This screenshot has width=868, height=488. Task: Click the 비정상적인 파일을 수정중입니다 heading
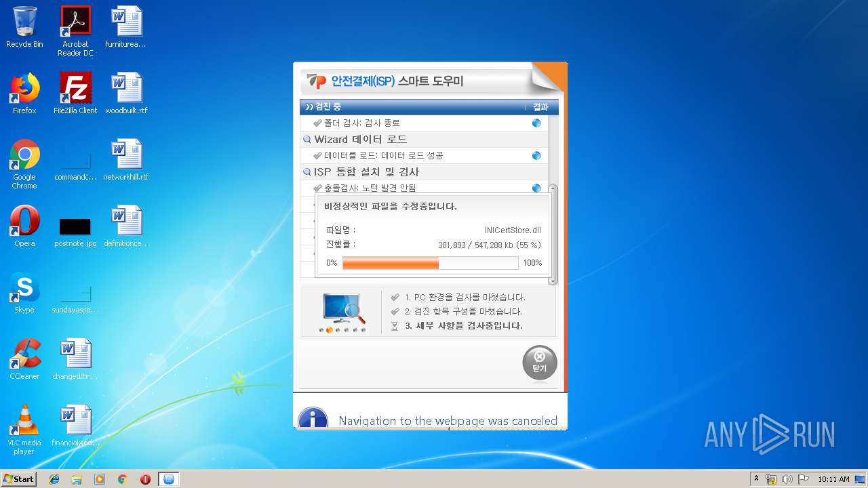point(391,207)
